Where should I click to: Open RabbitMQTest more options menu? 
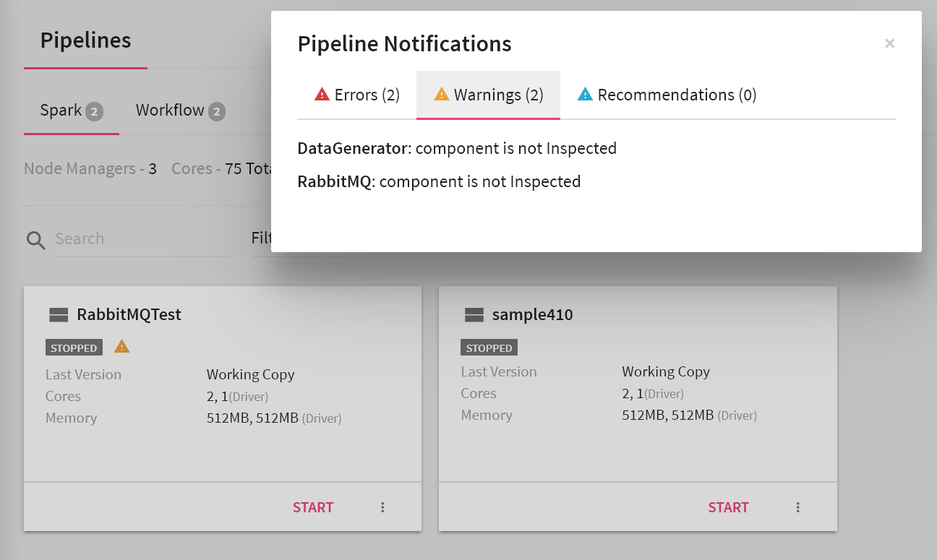(x=382, y=507)
